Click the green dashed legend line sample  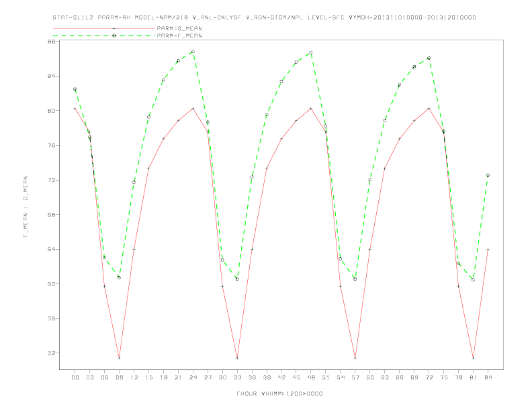click(104, 36)
